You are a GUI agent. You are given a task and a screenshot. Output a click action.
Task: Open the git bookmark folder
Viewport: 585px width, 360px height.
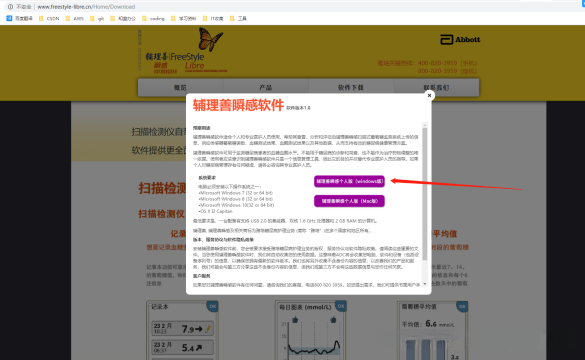tap(97, 18)
